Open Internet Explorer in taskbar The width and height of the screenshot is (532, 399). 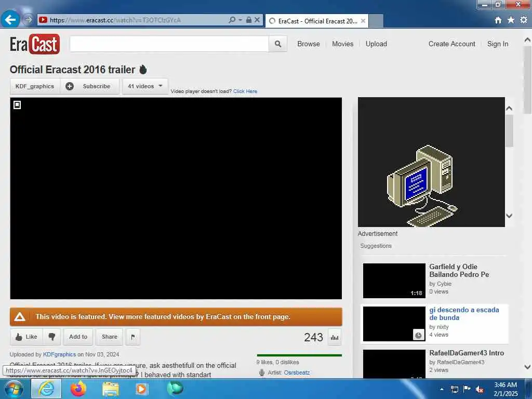click(x=46, y=389)
